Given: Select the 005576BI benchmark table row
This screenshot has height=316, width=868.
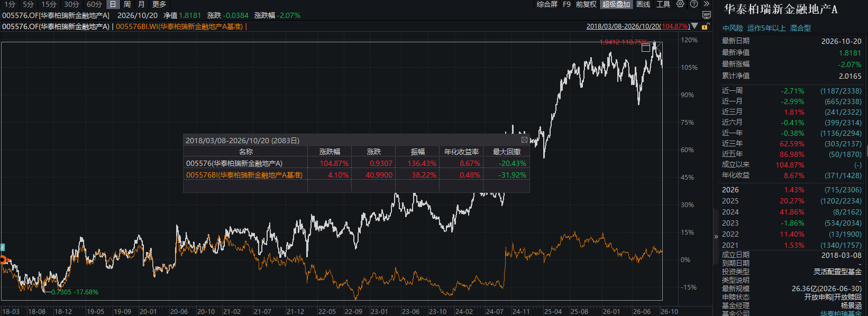Looking at the screenshot, I should tap(356, 175).
